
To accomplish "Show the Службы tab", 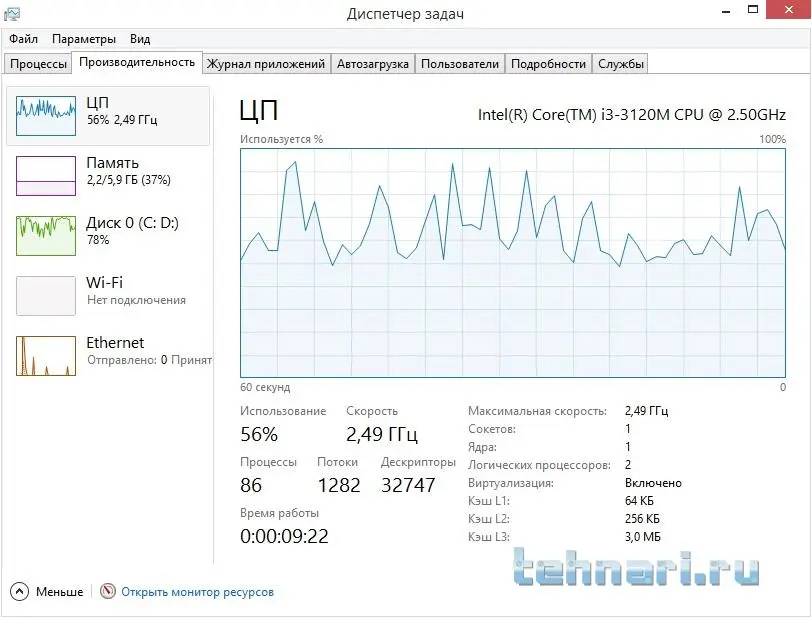I will click(x=620, y=64).
